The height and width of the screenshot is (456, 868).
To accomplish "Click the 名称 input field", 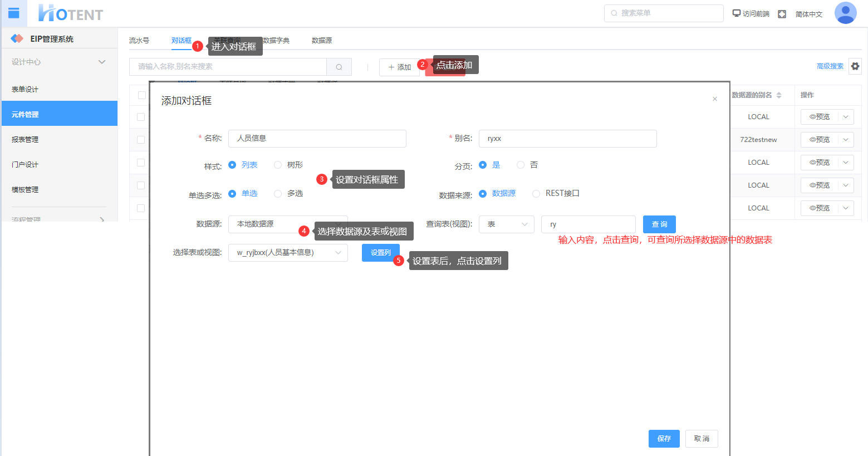I will [317, 139].
